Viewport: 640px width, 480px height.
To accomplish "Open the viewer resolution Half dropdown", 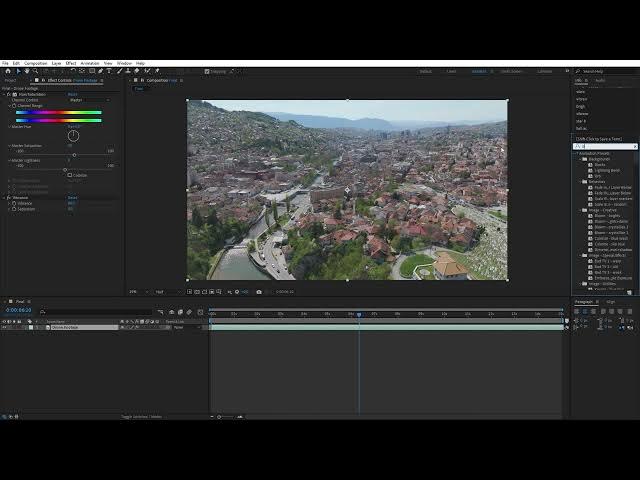I will (161, 292).
